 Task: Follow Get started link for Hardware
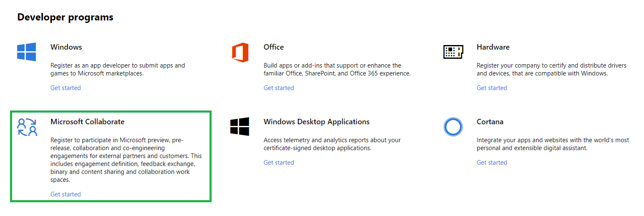click(492, 88)
